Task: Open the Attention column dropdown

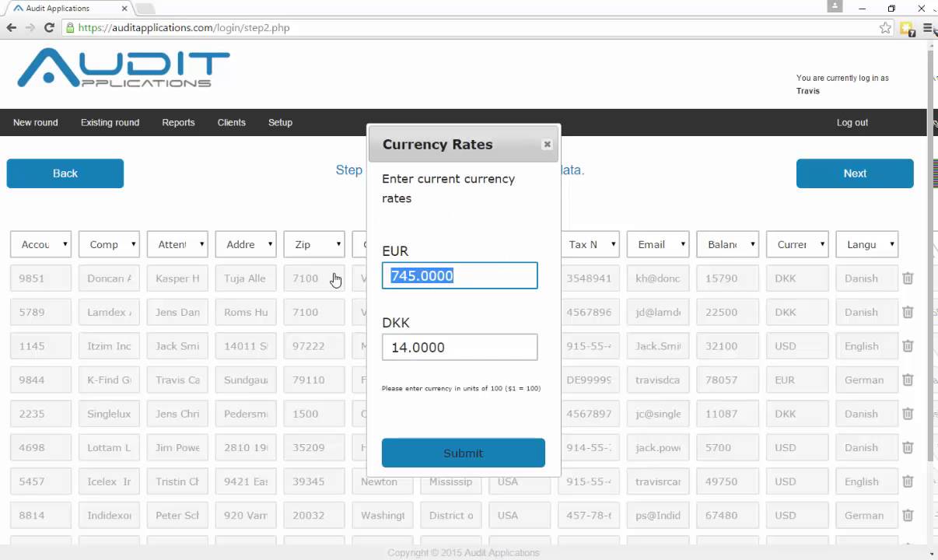Action: point(177,244)
